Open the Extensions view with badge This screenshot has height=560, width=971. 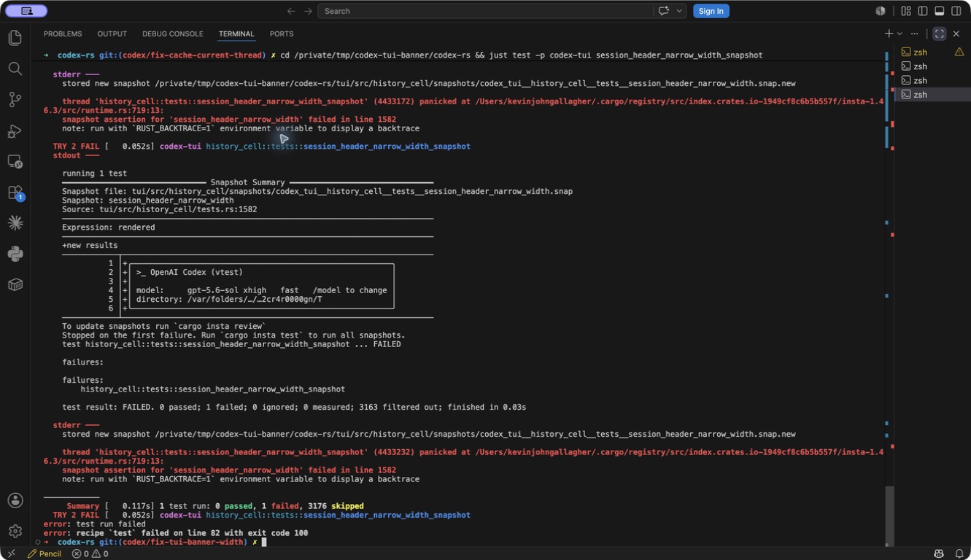[15, 192]
